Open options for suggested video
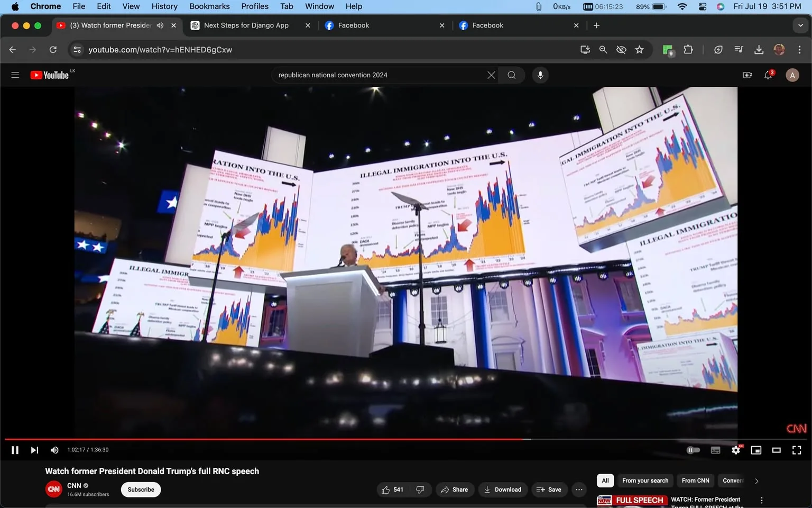The image size is (812, 508). pyautogui.click(x=761, y=500)
